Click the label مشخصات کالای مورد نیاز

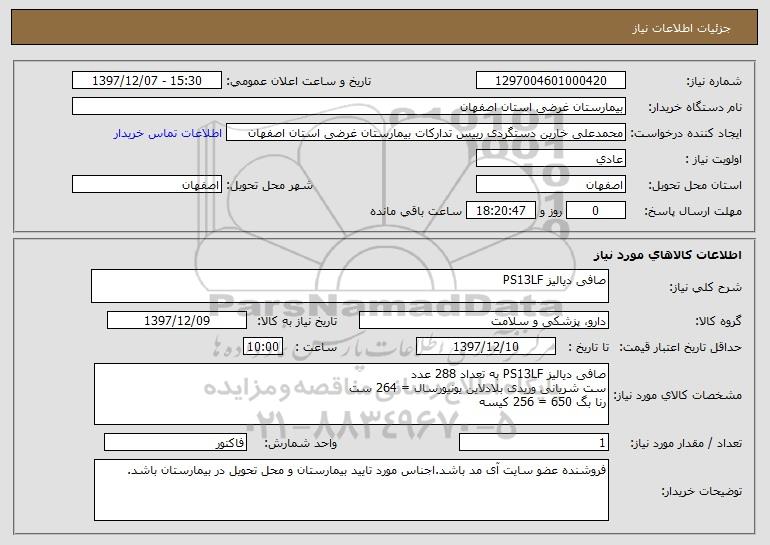[x=678, y=396]
